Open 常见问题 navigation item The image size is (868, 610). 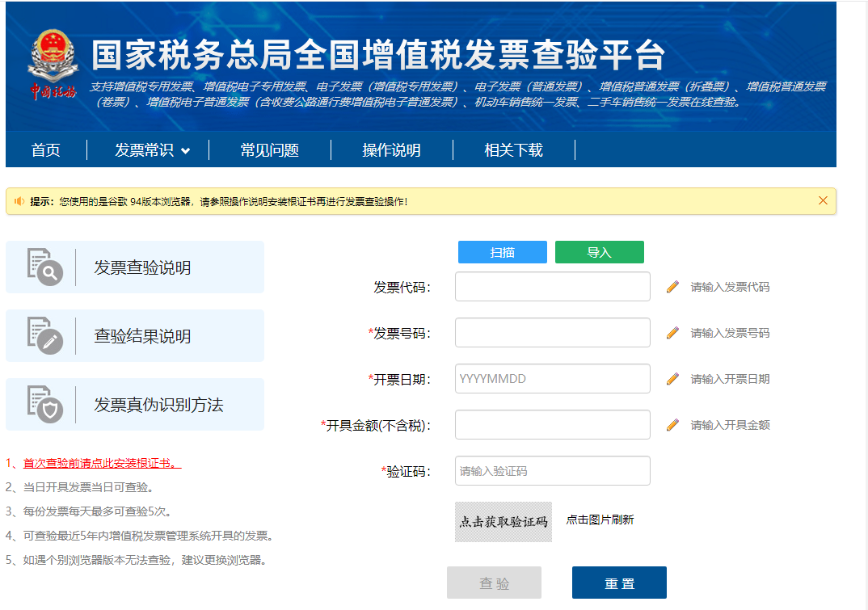click(269, 150)
